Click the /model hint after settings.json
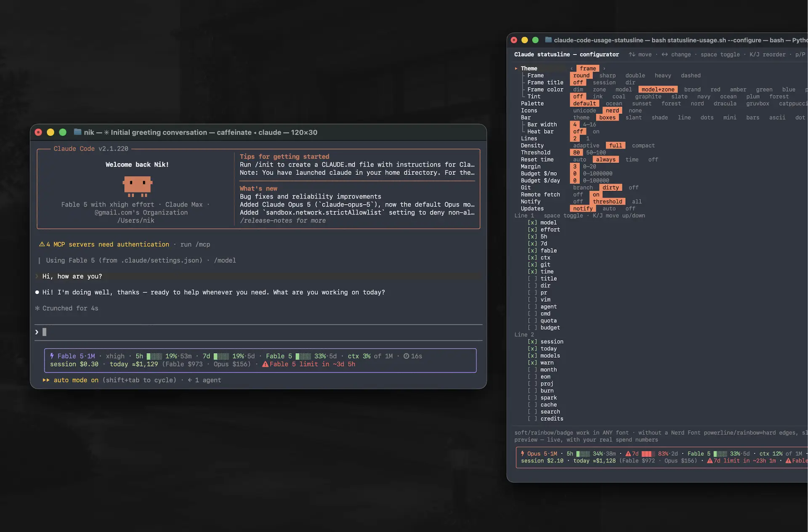Screen dimensions: 808x532 225,261
